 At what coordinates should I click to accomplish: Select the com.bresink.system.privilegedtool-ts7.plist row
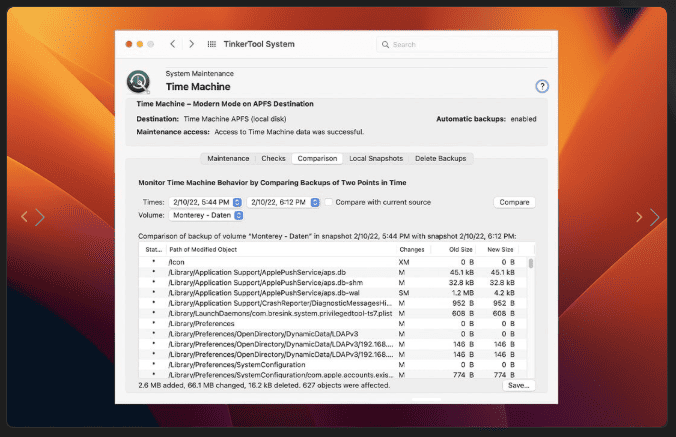[333, 313]
